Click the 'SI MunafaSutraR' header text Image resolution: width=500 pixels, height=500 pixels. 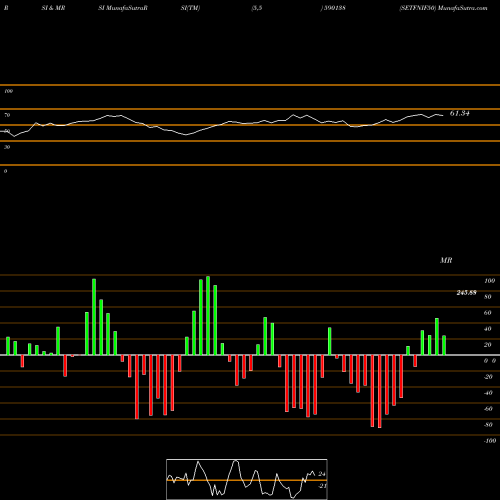point(123,8)
